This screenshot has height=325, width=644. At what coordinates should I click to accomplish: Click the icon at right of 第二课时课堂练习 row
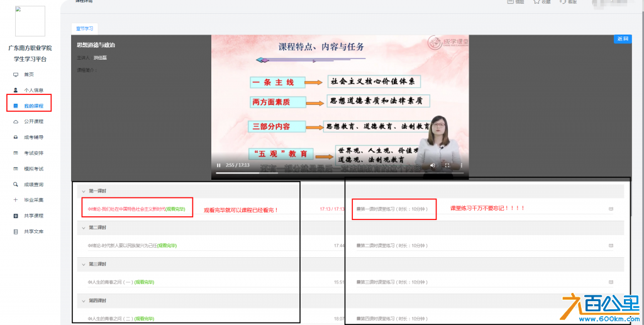[x=611, y=245]
